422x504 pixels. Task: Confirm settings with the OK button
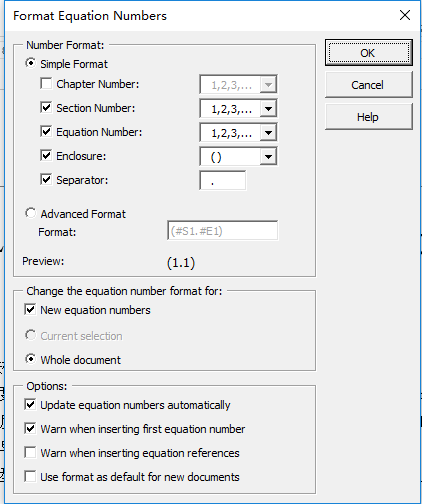369,53
